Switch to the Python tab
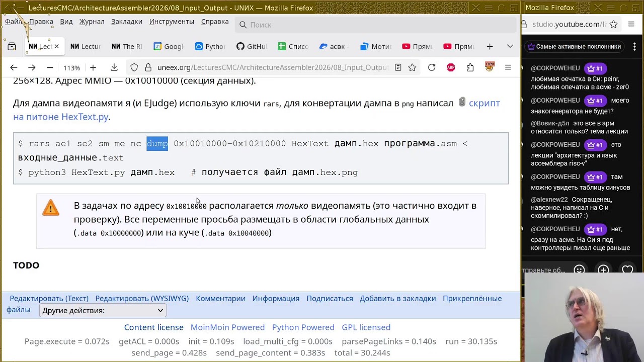 point(210,46)
